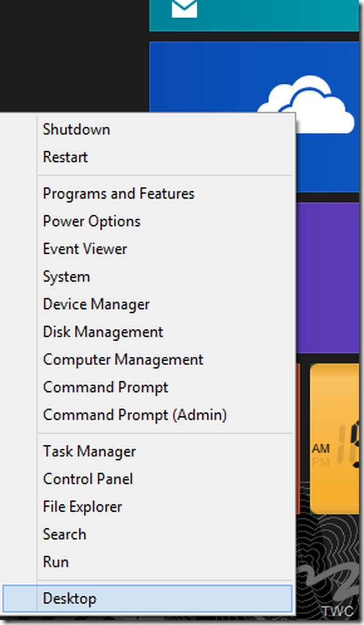The height and width of the screenshot is (625, 364).
Task: Open the orange clock tile
Action: click(x=337, y=439)
